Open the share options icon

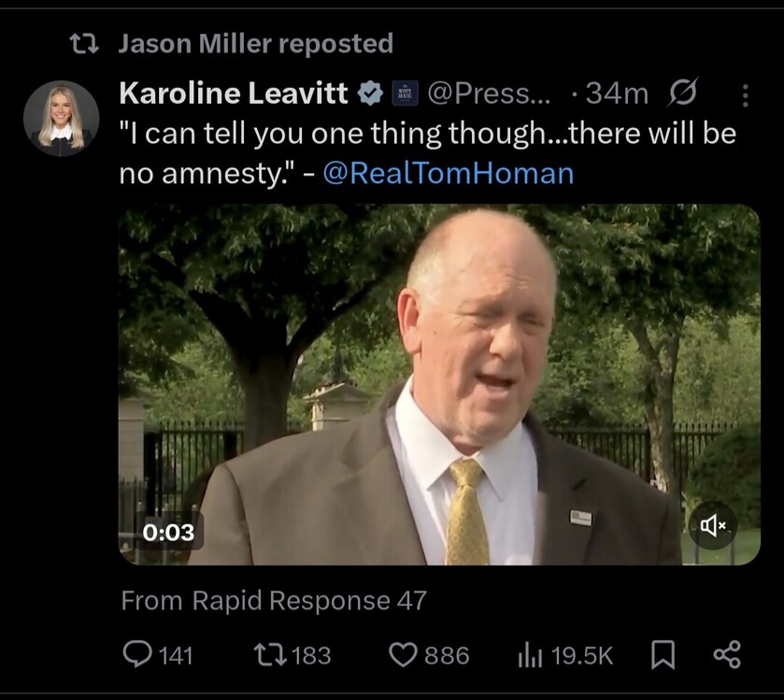727,654
